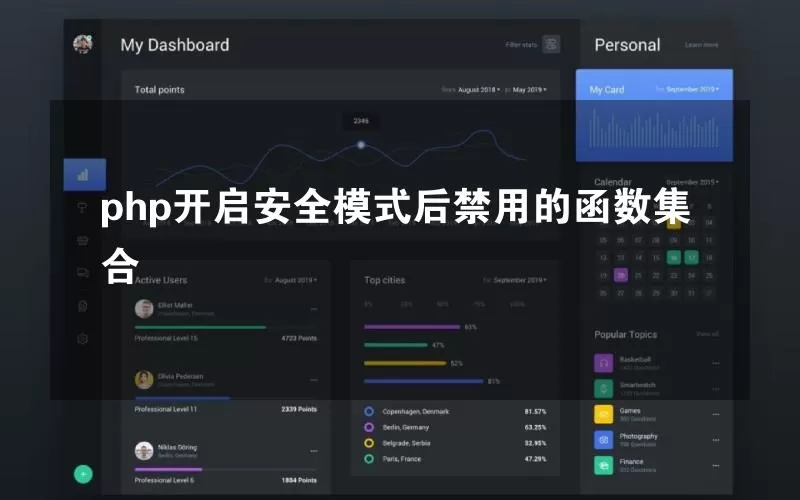
Task: Open the Calendar month dropdown
Action: click(x=692, y=182)
